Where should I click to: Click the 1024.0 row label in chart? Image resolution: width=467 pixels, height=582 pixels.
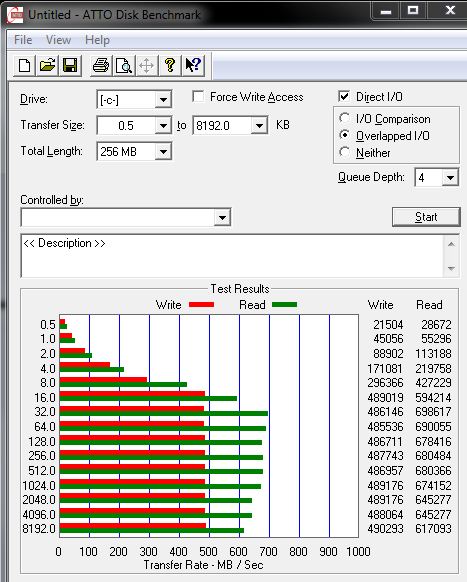click(x=39, y=485)
